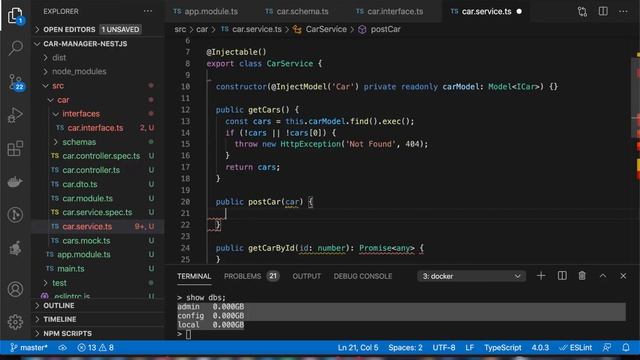Open the Explorer view in activity bar
Screen dimensions: 640x360
click(x=16, y=16)
